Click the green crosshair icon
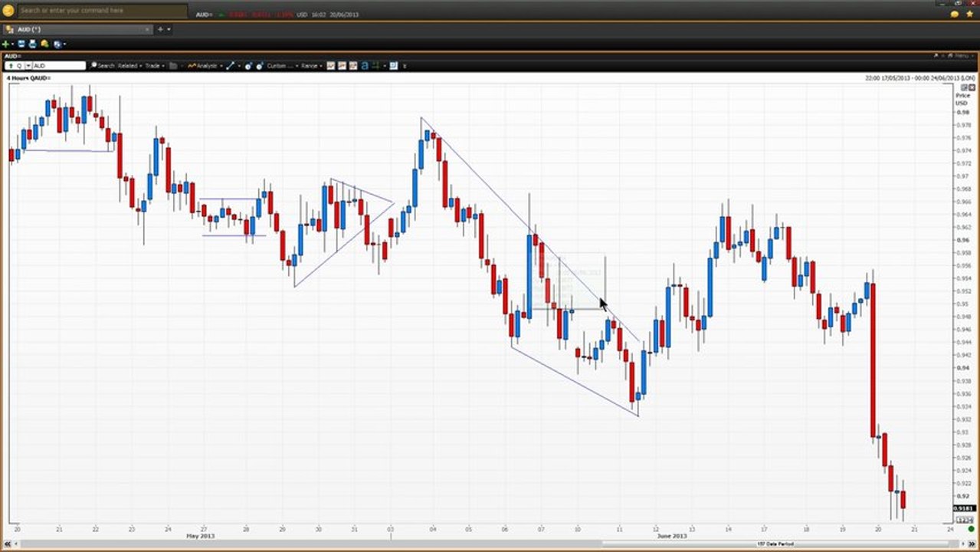 tap(375, 66)
